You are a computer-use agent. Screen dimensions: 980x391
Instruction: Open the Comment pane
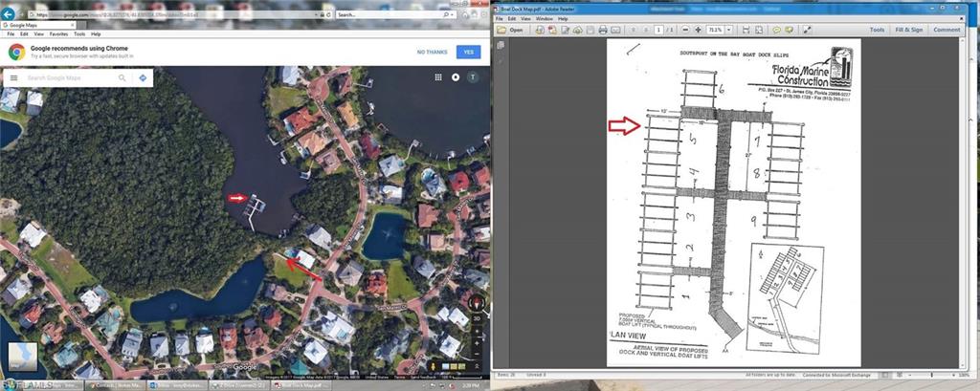(947, 30)
